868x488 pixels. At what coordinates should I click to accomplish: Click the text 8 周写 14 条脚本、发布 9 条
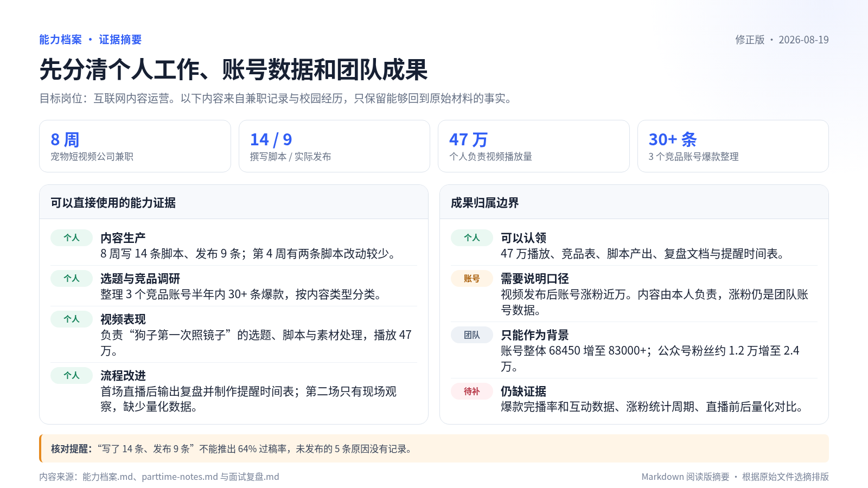pyautogui.click(x=172, y=254)
